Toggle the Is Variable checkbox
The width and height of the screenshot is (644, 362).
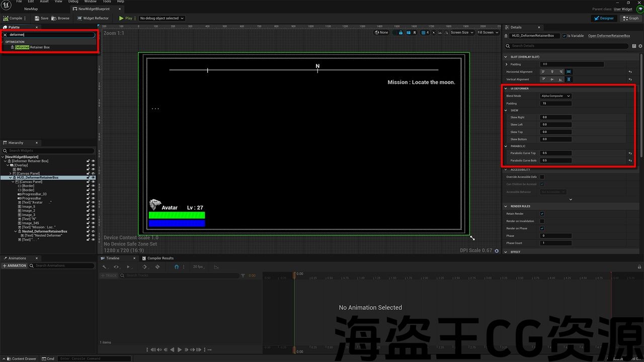(x=564, y=36)
